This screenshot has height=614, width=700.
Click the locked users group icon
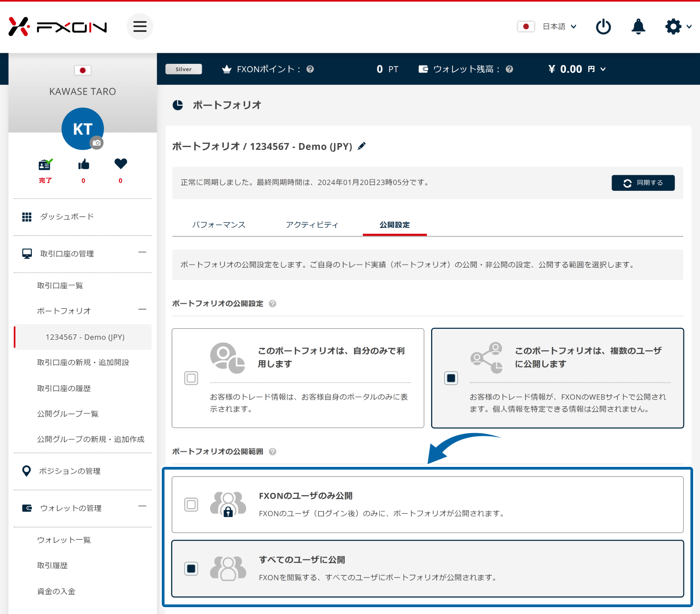pyautogui.click(x=228, y=505)
